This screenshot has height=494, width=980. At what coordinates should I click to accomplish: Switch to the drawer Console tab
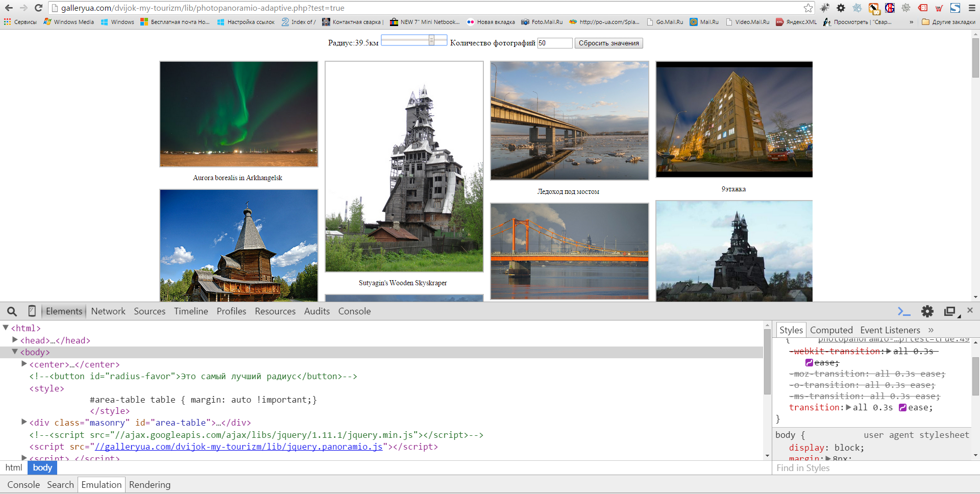tap(23, 485)
